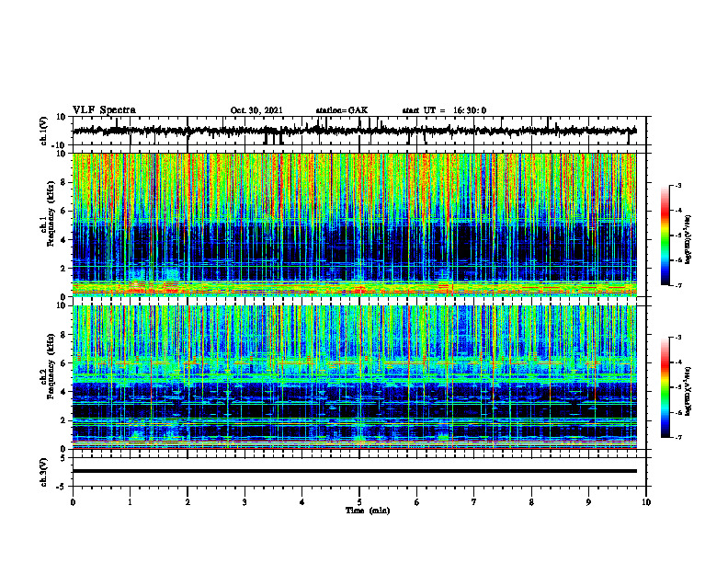Click the '8' kHz tick on ch.2 spectrogram
Viewport: 728px width, 563px height.
click(63, 335)
